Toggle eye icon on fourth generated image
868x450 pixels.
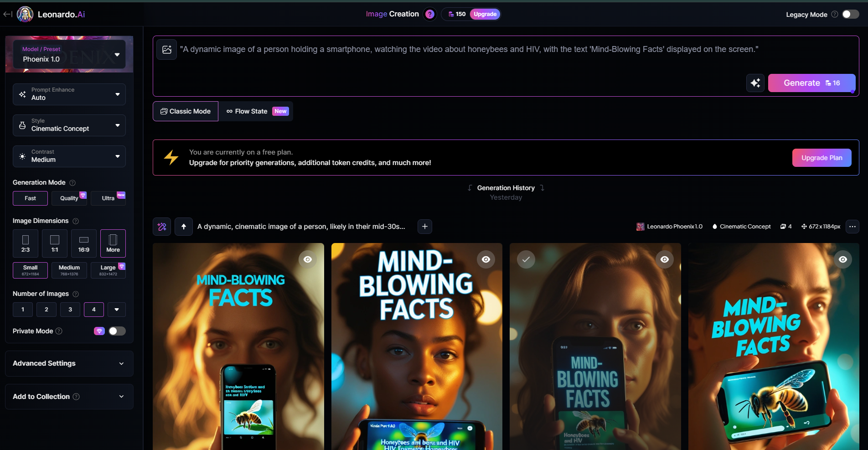point(843,259)
